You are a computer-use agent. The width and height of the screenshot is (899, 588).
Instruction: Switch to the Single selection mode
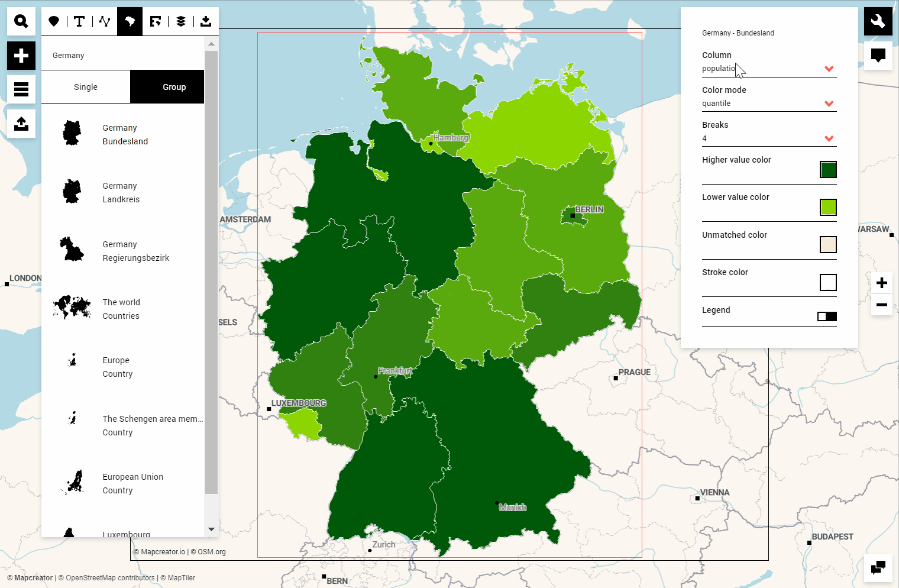pyautogui.click(x=85, y=86)
